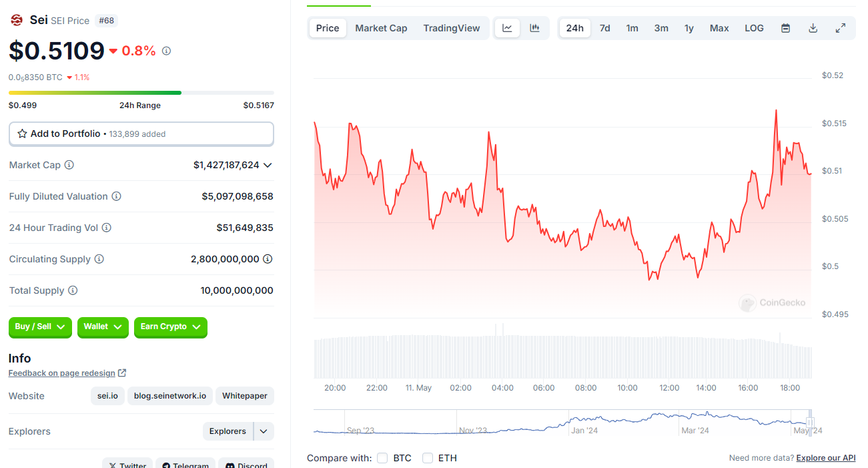The image size is (868, 468).
Task: Show the Market Cap info tooltip
Action: [x=69, y=165]
